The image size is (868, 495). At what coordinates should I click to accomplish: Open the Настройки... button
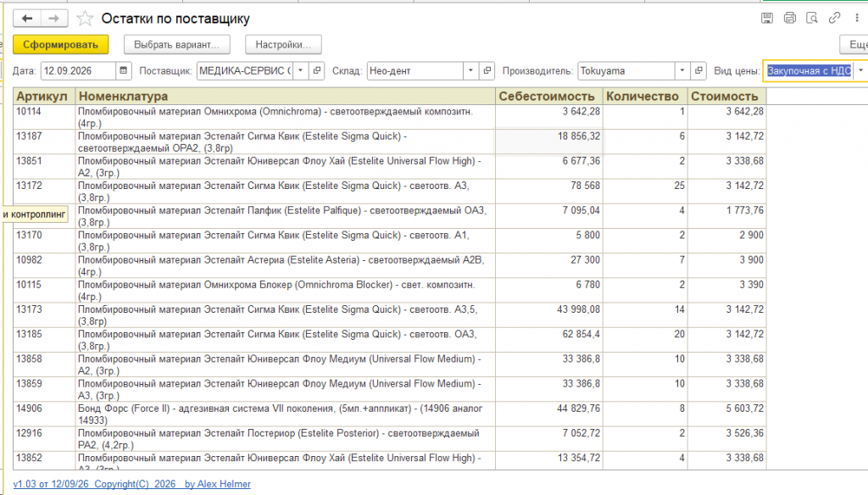pos(283,45)
